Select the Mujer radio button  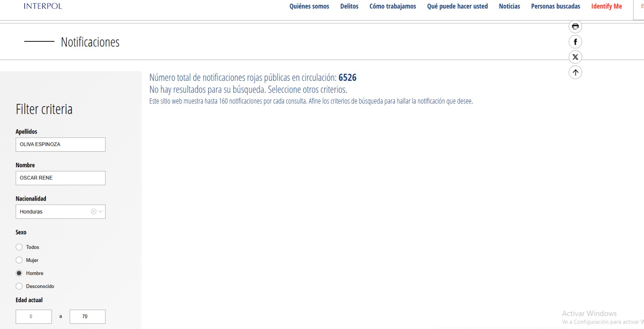pyautogui.click(x=19, y=260)
